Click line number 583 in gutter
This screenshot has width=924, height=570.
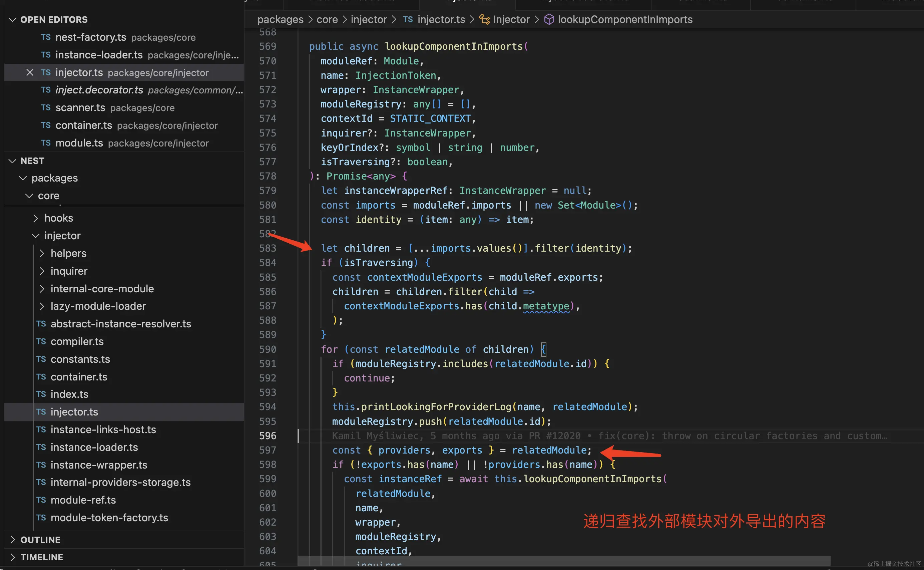point(268,248)
